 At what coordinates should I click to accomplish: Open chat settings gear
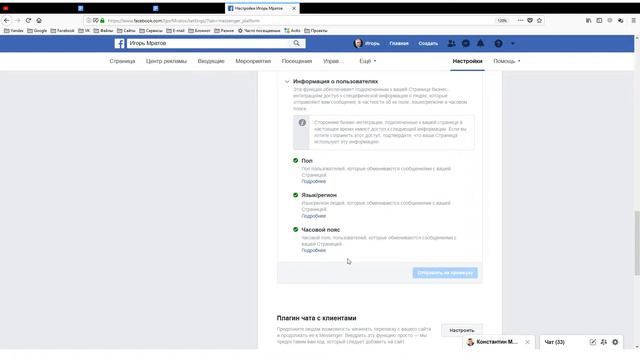pyautogui.click(x=615, y=342)
